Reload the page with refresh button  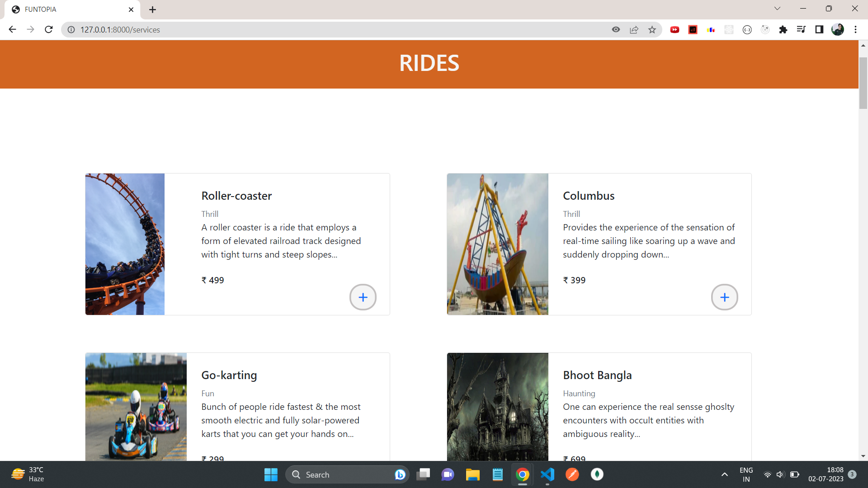pyautogui.click(x=48, y=29)
